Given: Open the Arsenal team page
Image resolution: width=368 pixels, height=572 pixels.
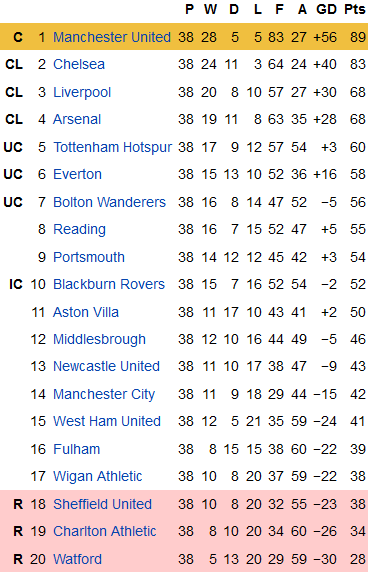Looking at the screenshot, I should pyautogui.click(x=77, y=119).
